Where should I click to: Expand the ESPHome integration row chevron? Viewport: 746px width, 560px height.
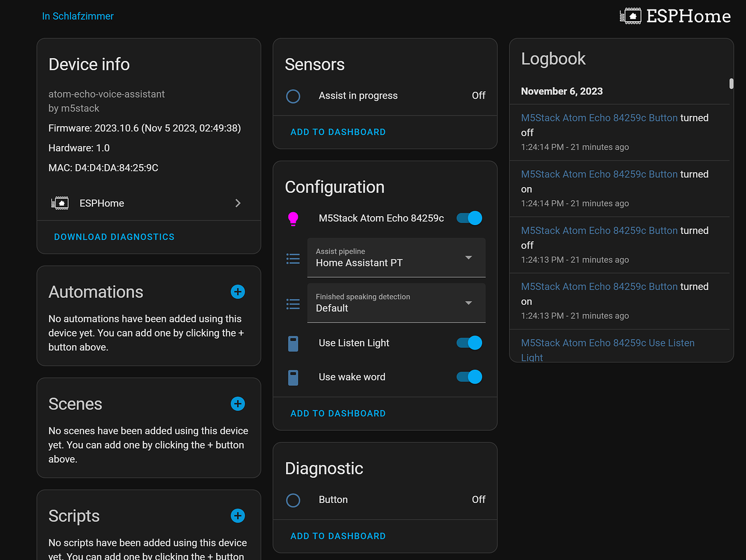(237, 203)
